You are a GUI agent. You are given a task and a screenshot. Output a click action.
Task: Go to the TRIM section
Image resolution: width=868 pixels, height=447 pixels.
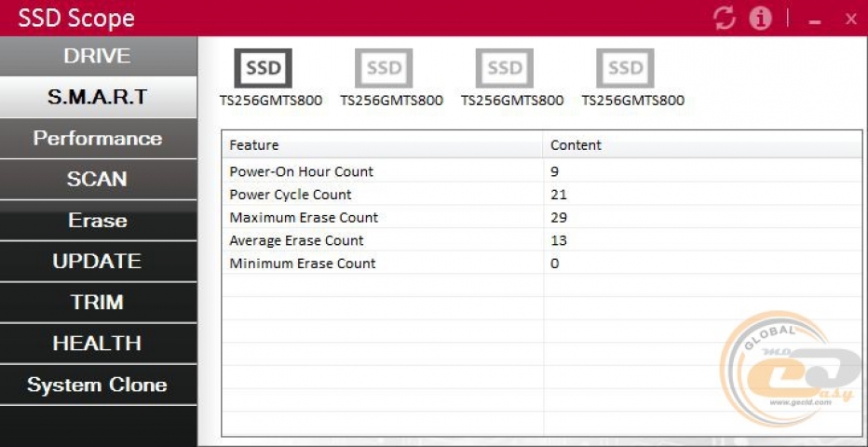point(98,302)
